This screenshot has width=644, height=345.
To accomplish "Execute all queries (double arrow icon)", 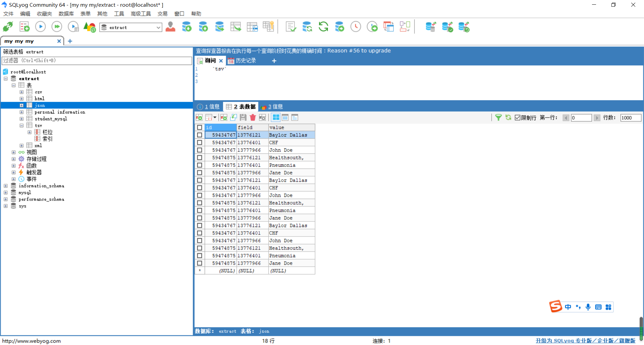I will point(57,27).
